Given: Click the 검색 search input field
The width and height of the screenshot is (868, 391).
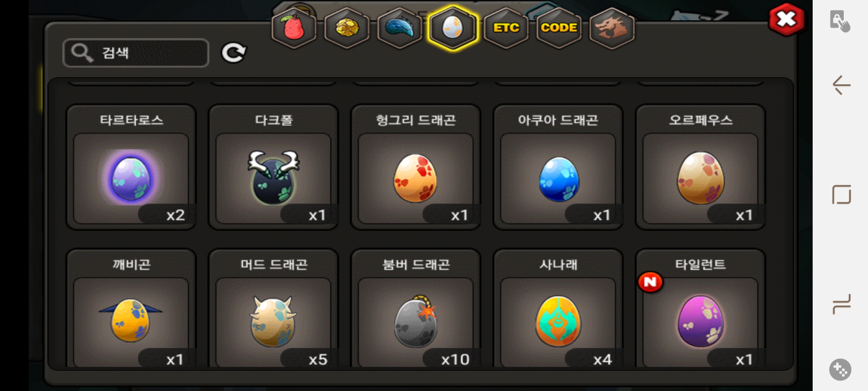Looking at the screenshot, I should 136,53.
